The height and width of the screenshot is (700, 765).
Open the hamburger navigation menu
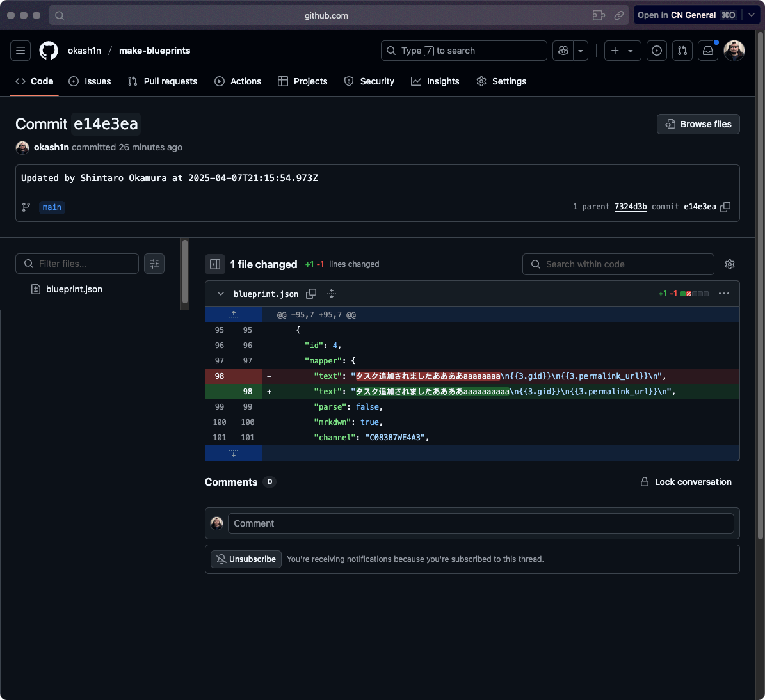coord(20,51)
